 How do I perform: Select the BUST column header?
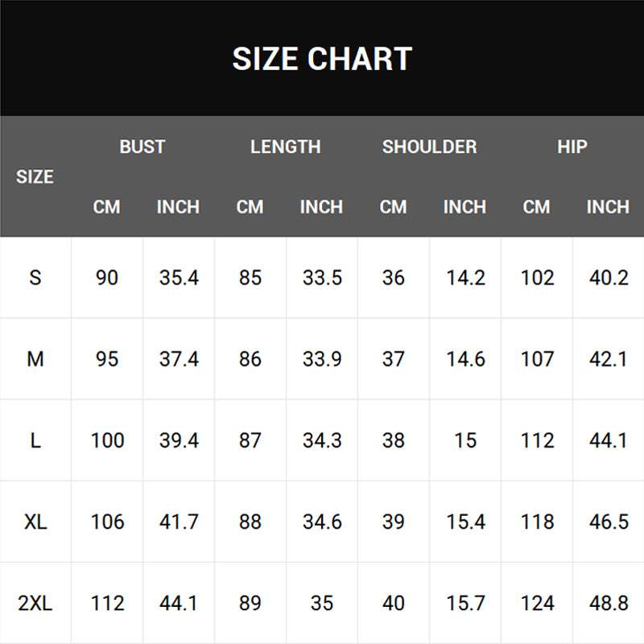tap(142, 147)
